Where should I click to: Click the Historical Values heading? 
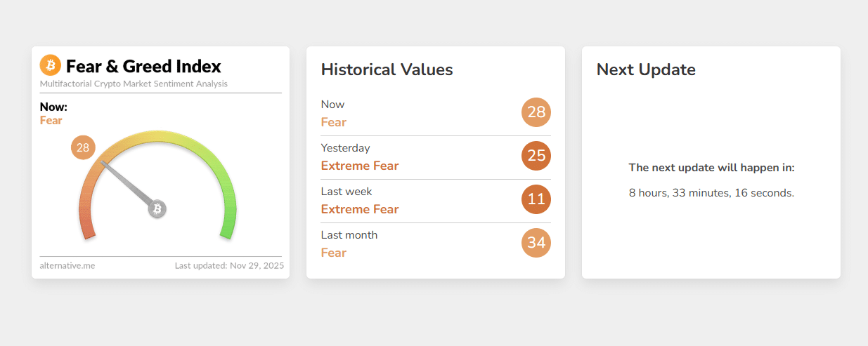tap(387, 69)
